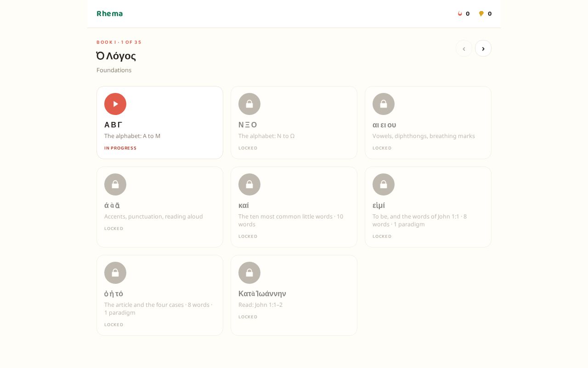The width and height of the screenshot is (588, 368).
Task: Select 'The alphabet: Α to Μ' description
Action: tap(132, 136)
